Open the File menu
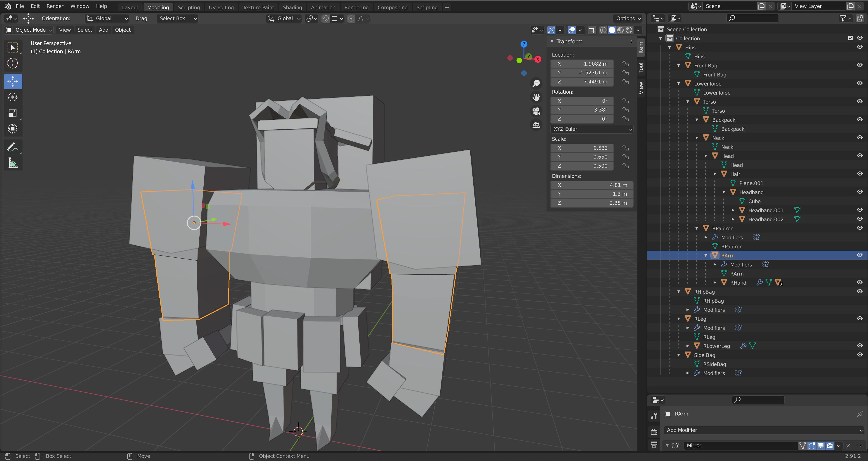Screen dimensions: 868x461 point(20,6)
